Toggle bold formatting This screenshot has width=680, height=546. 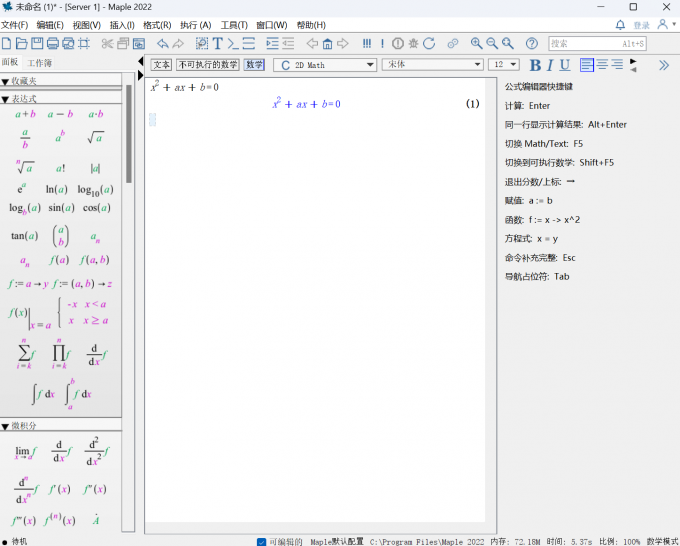click(534, 65)
